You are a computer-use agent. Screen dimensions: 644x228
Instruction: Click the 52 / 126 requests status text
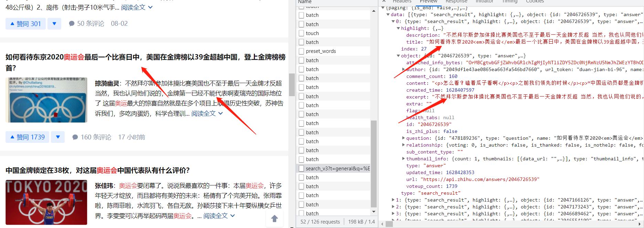click(x=320, y=221)
